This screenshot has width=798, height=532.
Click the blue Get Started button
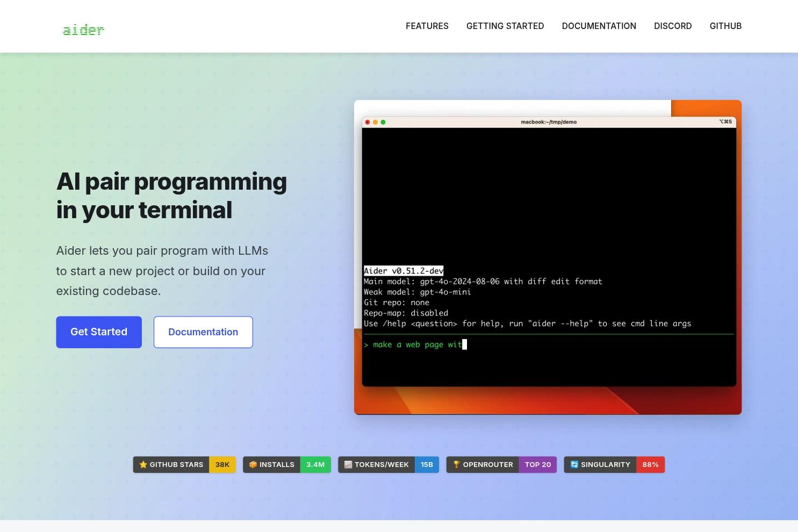coord(99,332)
